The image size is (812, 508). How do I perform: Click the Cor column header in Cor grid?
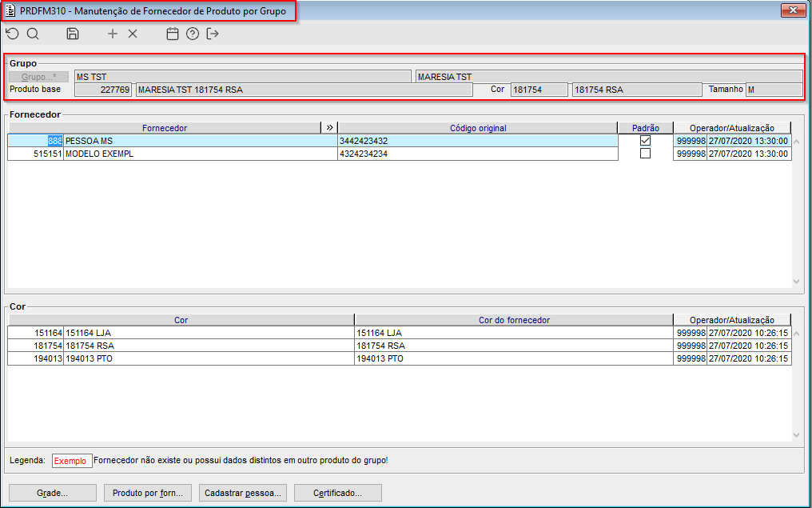181,320
